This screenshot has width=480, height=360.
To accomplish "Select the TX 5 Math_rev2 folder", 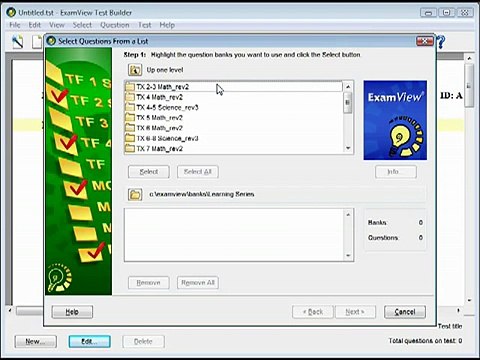I will pyautogui.click(x=234, y=118).
